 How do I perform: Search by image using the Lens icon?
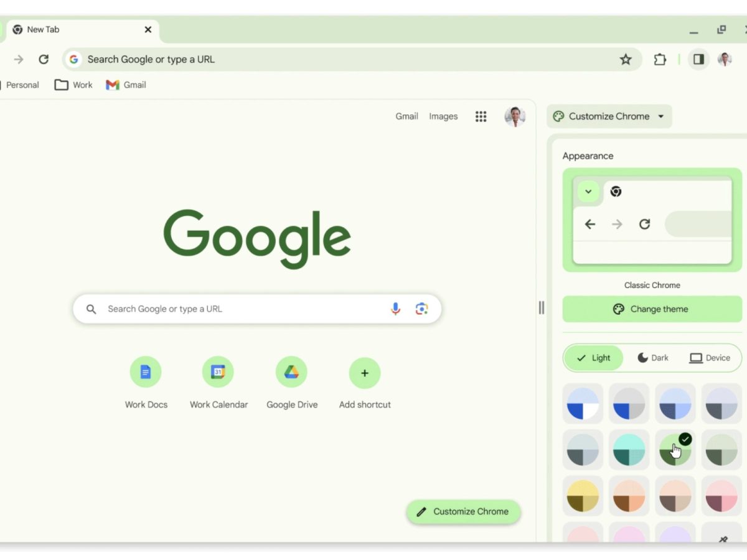coord(421,309)
